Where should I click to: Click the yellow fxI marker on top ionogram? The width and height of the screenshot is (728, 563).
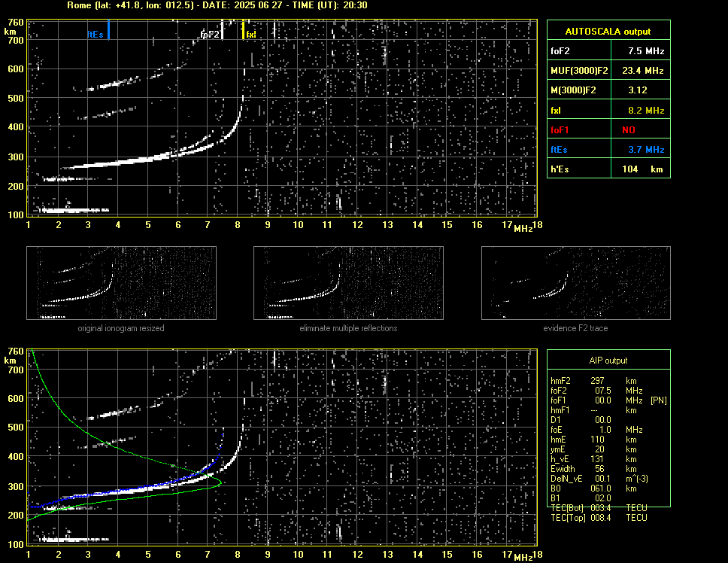tap(243, 30)
